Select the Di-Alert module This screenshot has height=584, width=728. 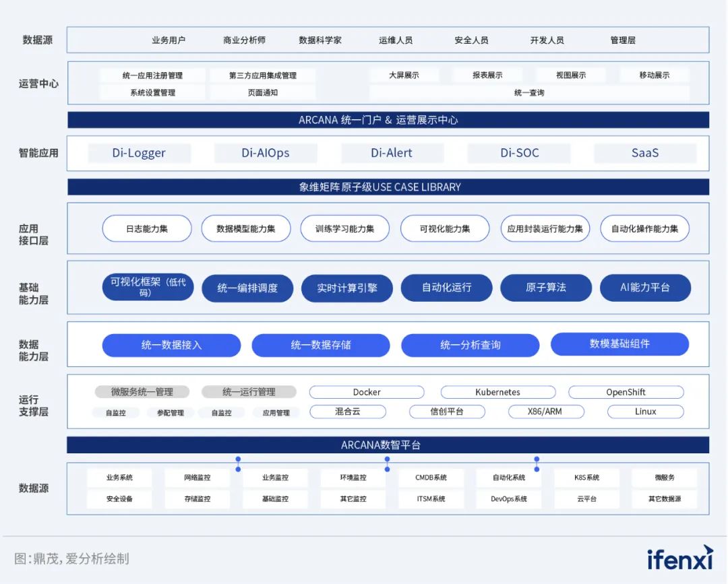click(392, 153)
